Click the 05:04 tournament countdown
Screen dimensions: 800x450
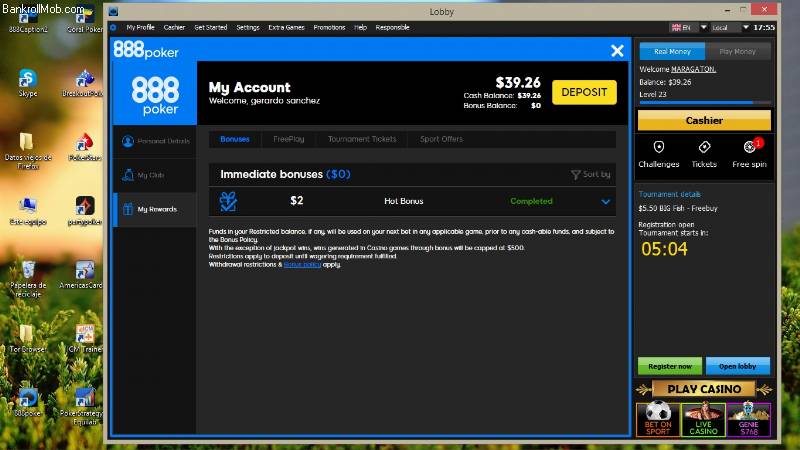coord(664,249)
